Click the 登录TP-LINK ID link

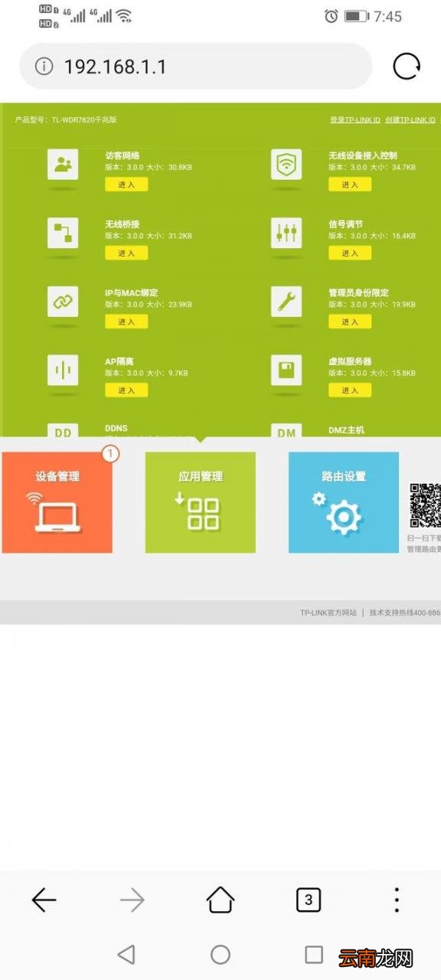coord(355,120)
